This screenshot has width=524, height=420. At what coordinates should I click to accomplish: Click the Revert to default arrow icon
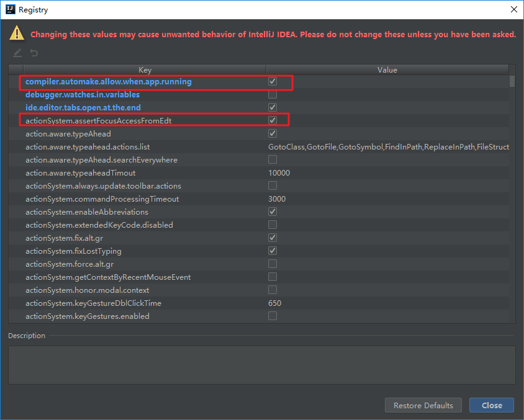coord(34,53)
